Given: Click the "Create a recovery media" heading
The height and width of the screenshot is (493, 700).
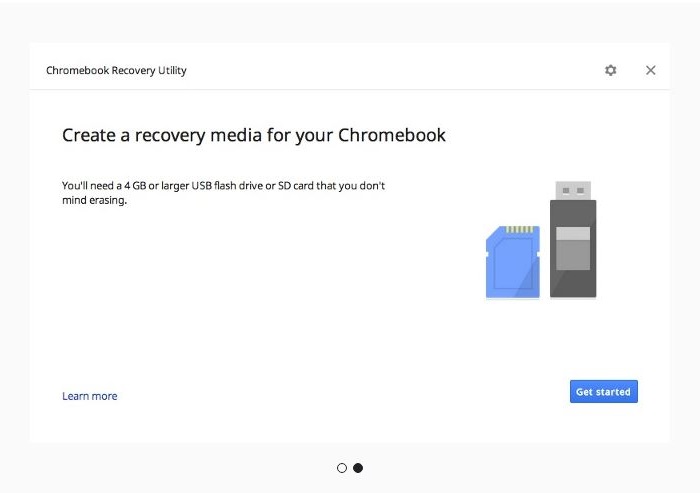Looking at the screenshot, I should tap(254, 135).
